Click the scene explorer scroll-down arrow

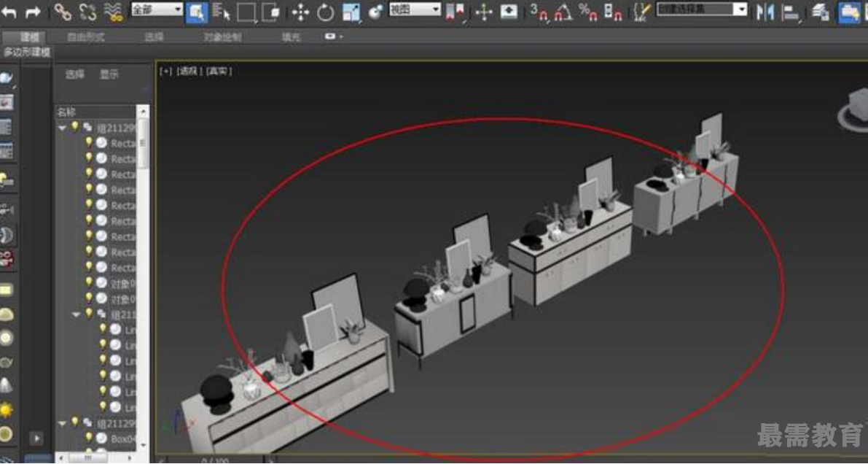click(143, 445)
